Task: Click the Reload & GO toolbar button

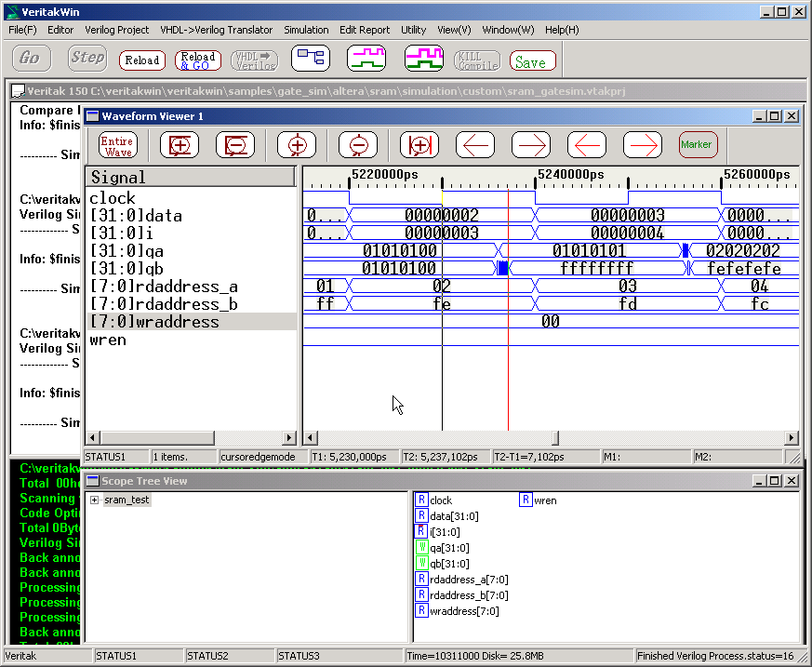Action: click(198, 60)
